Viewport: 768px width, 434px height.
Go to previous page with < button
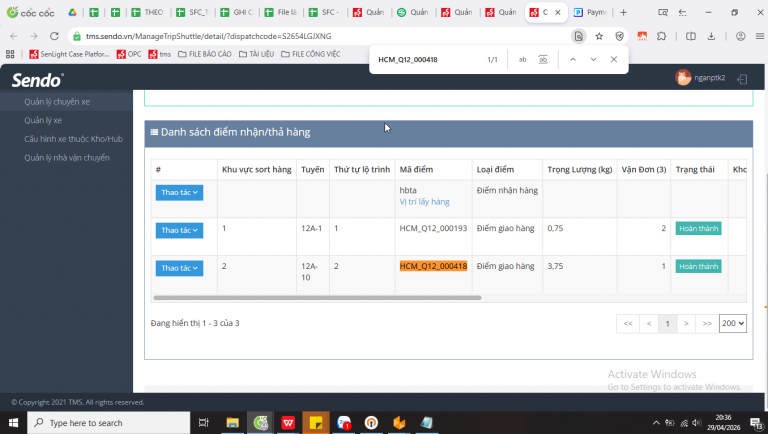[649, 323]
